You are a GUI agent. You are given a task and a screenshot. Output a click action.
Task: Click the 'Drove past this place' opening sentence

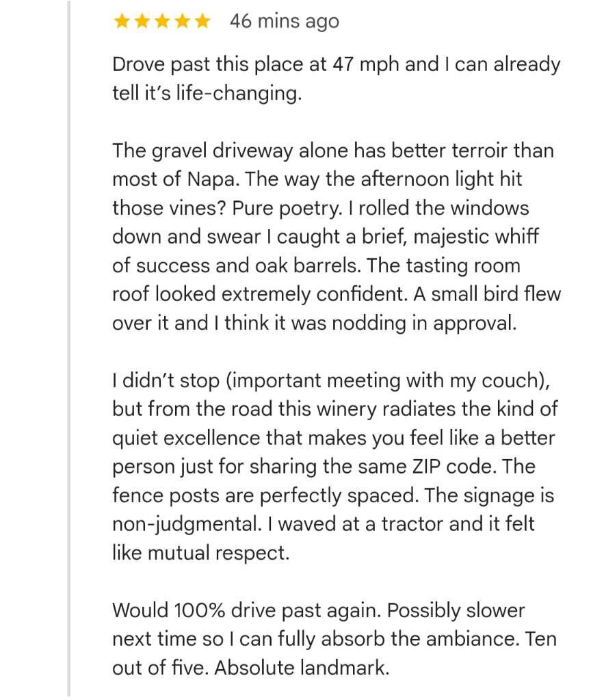336,79
